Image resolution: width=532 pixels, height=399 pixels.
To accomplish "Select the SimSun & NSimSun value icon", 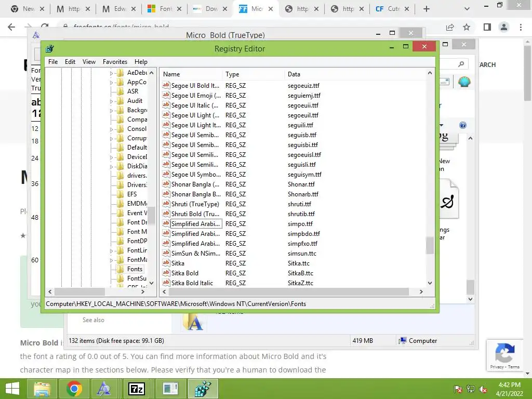I will coord(166,253).
